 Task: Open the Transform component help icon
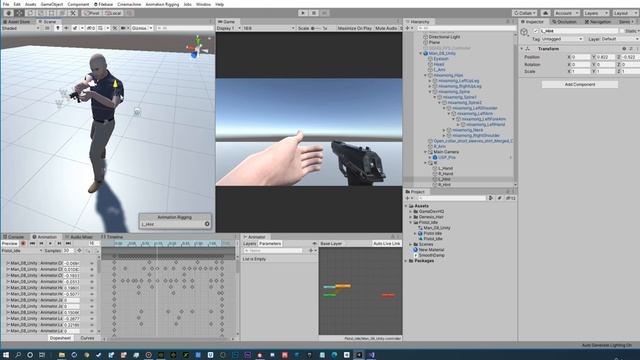click(624, 49)
